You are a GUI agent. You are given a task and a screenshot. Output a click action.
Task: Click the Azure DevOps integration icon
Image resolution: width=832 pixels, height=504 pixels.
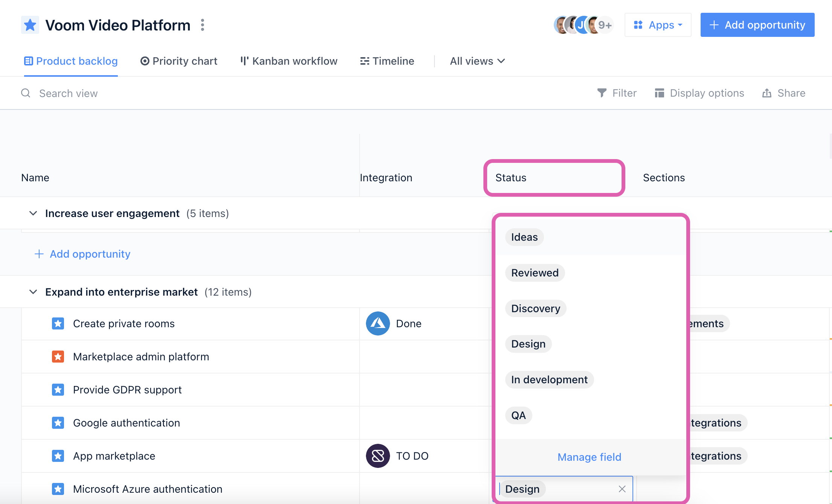pos(378,323)
